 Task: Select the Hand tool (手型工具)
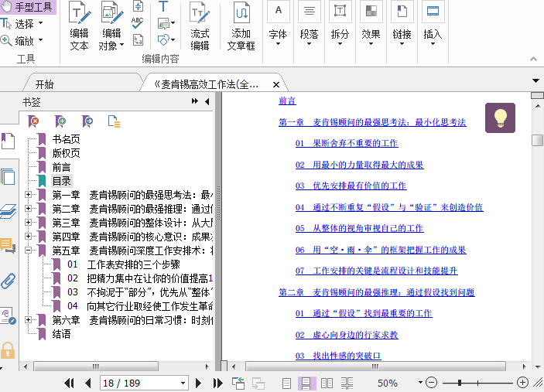click(x=27, y=7)
